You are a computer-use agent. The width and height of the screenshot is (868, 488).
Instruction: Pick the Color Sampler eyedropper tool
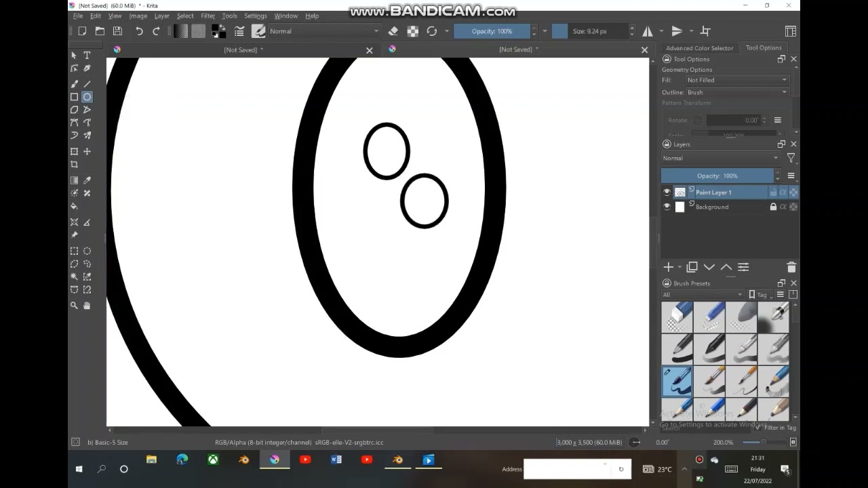point(87,180)
